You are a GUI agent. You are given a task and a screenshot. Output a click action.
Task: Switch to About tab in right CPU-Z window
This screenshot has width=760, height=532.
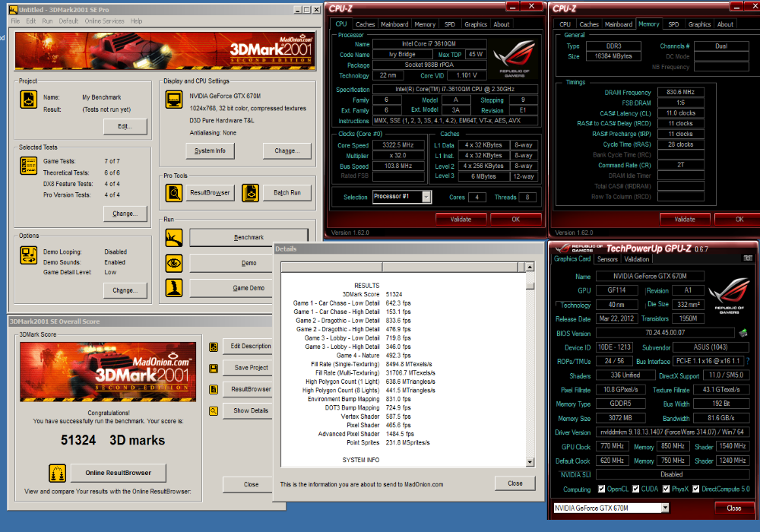[725, 24]
